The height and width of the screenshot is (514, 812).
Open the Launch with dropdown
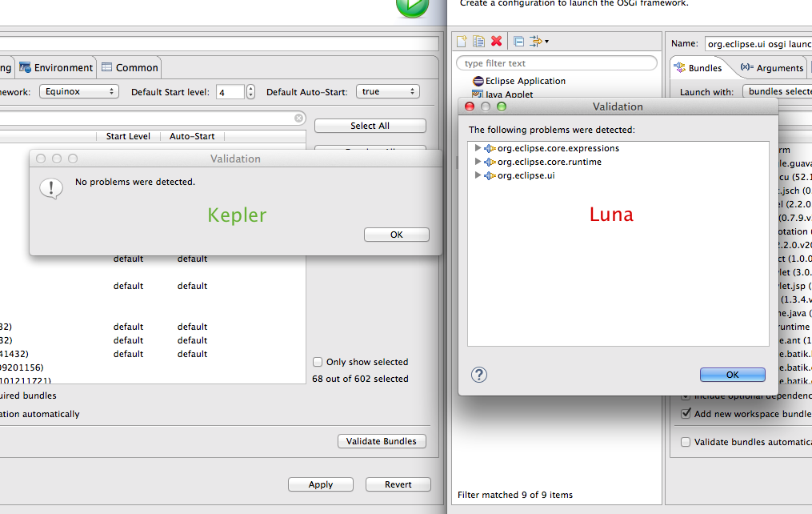777,91
